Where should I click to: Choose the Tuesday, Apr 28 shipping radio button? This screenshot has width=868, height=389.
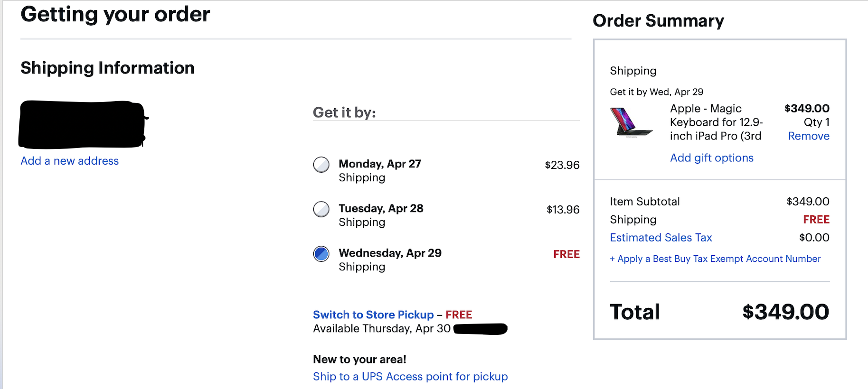pos(321,209)
